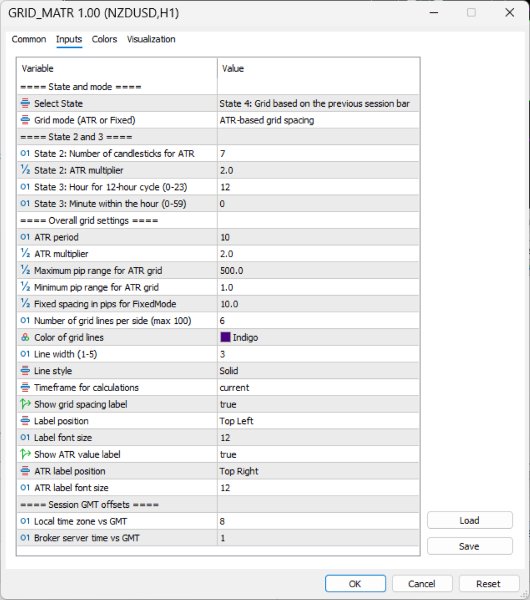Screen dimensions: 530x600
Task: Click integer icon beside Number of grid lines per side
Action: tap(25, 321)
